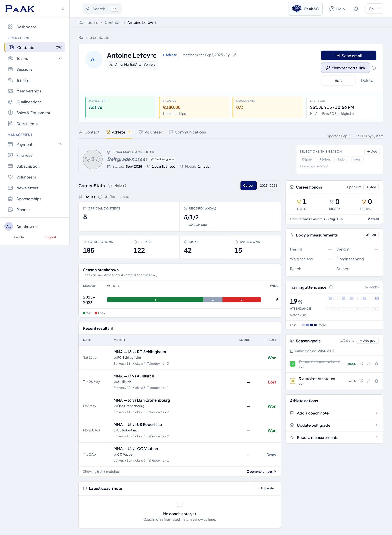Focus the Search input field
Viewport: 392px width, 535px height.
(102, 9)
